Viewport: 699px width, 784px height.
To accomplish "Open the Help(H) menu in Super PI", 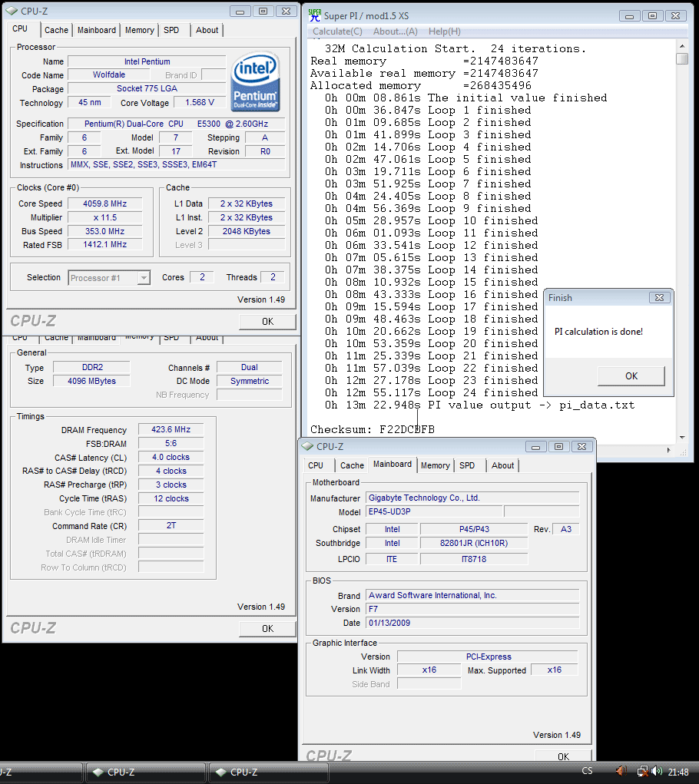I will [x=445, y=31].
